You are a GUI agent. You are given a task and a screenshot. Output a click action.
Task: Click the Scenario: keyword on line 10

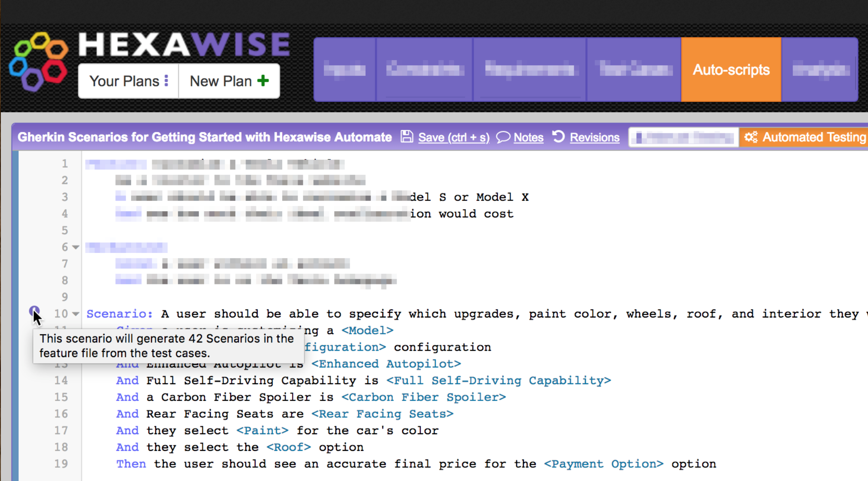pyautogui.click(x=120, y=314)
